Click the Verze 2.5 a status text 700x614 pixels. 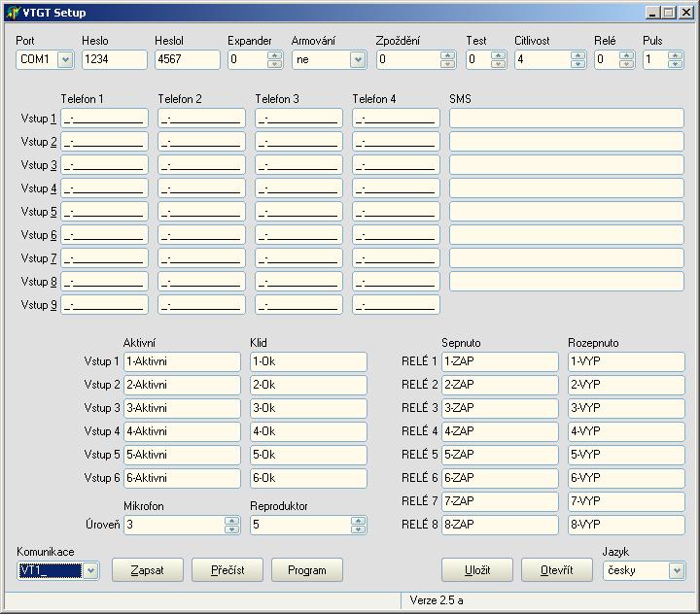tap(437, 600)
